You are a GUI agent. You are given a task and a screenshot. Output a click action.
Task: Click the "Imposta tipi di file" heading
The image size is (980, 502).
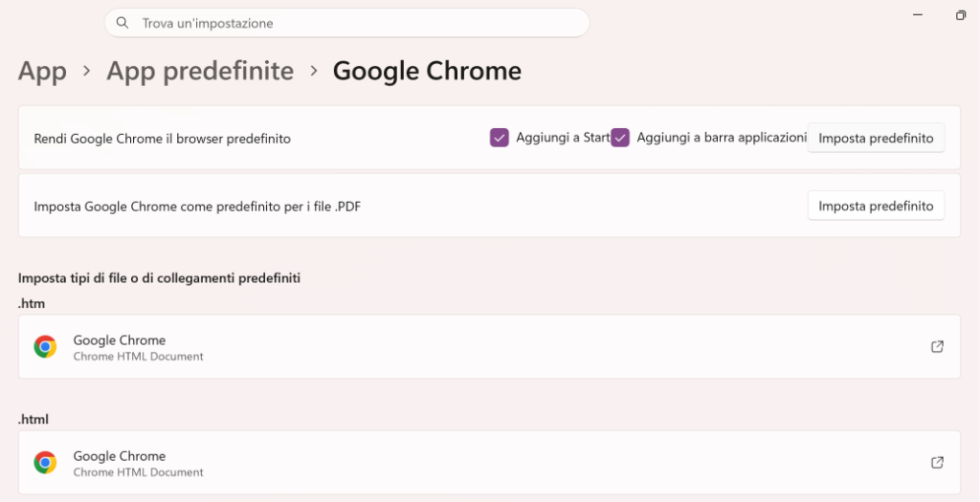coord(159,278)
